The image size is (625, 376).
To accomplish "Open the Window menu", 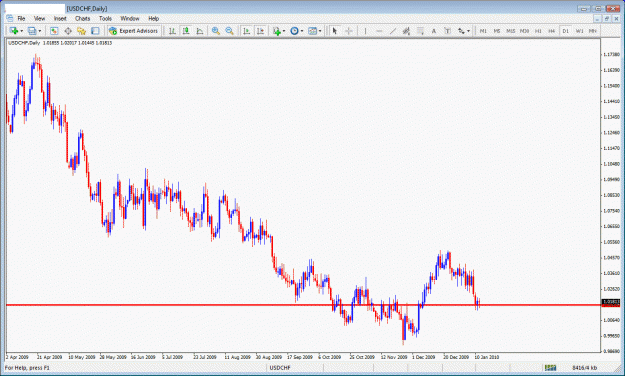I will [x=130, y=18].
